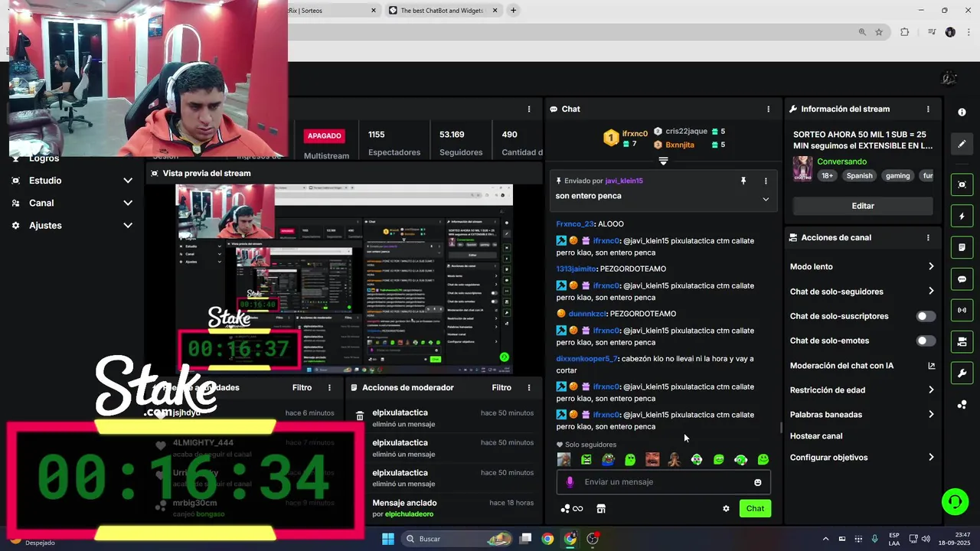Toggle the activity feed document icon
980x551 pixels.
click(962, 248)
